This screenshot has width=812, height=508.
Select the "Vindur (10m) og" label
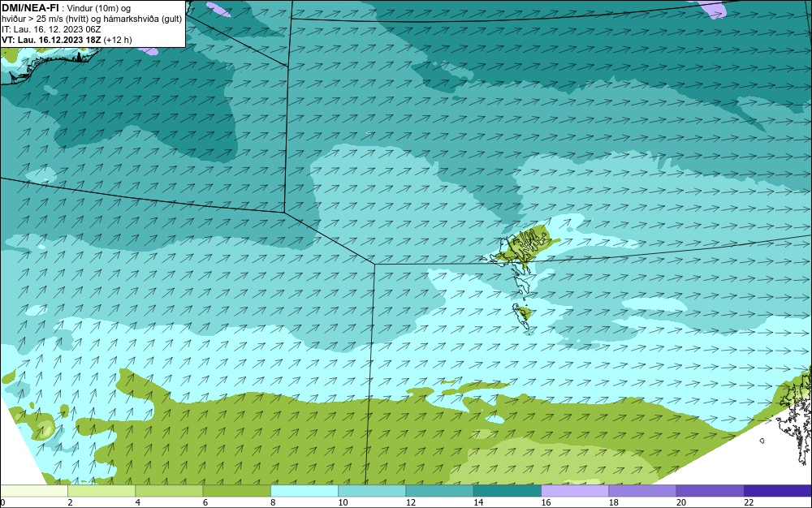(x=99, y=8)
